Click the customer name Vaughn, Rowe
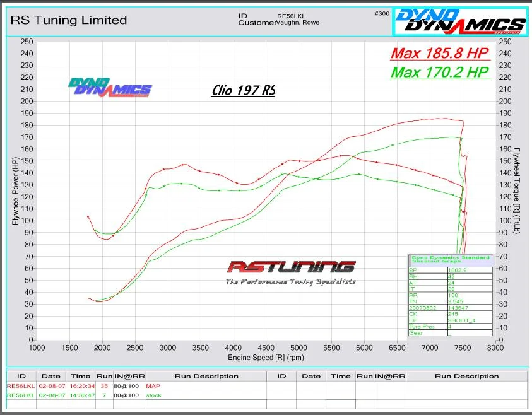The width and height of the screenshot is (532, 415). tap(298, 22)
